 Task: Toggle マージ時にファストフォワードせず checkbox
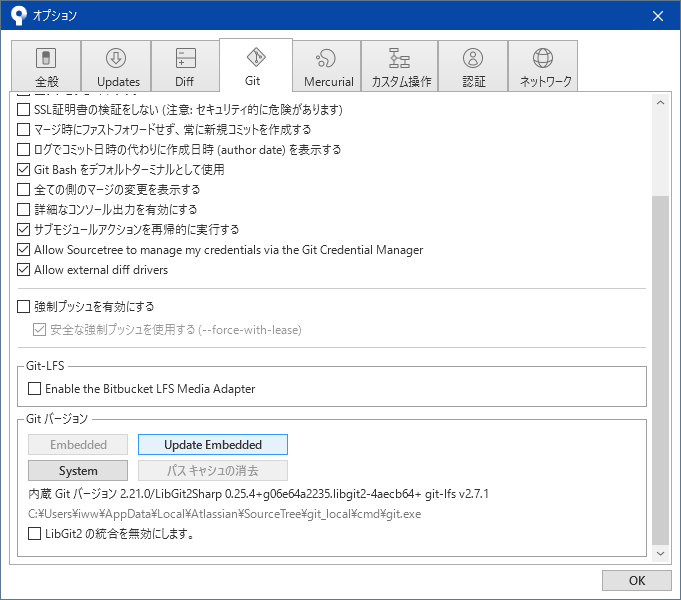(23, 129)
